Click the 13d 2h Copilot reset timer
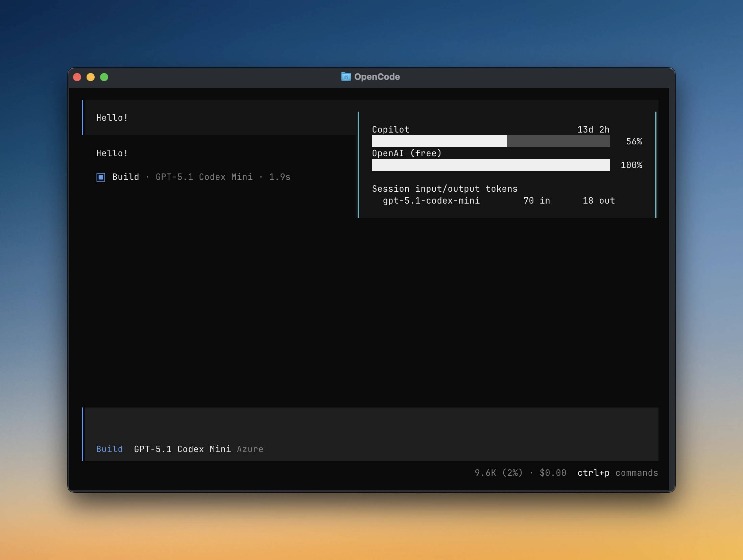Screen dimensions: 743x560 coord(593,130)
